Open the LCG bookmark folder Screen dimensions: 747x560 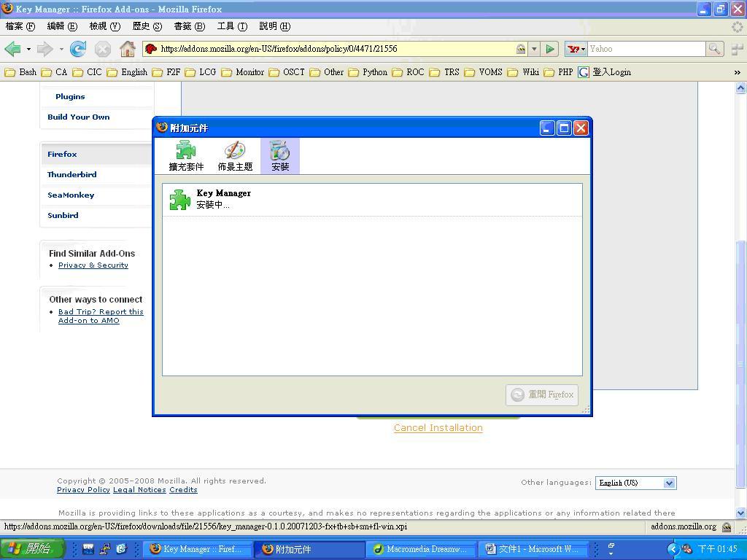tap(201, 72)
